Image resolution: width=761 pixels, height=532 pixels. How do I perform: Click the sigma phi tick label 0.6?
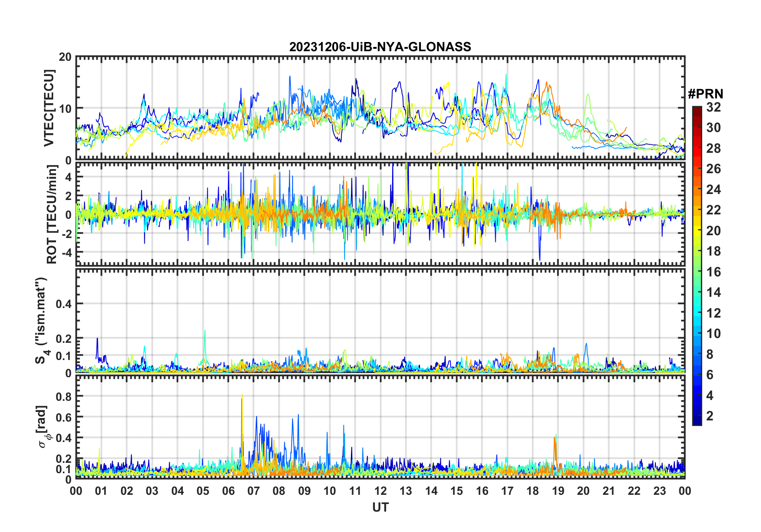(x=64, y=417)
